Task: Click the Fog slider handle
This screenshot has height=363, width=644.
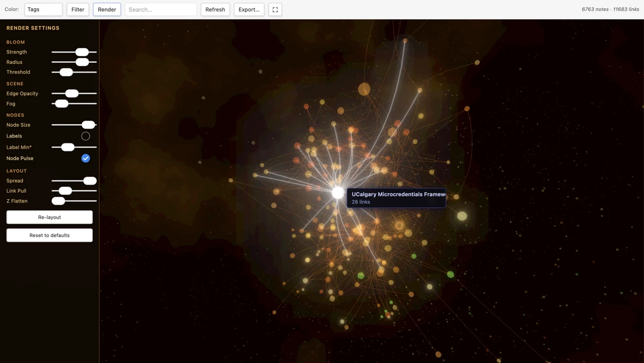Action: tap(62, 104)
